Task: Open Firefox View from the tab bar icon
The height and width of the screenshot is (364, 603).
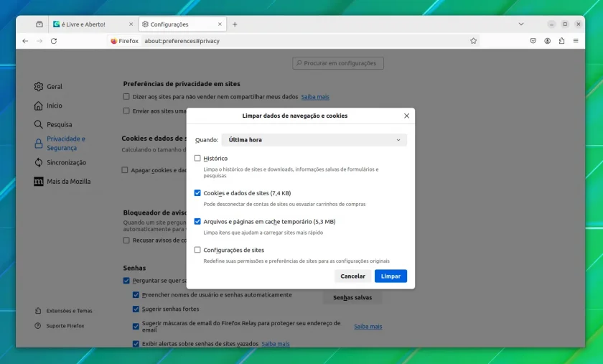Action: click(39, 24)
